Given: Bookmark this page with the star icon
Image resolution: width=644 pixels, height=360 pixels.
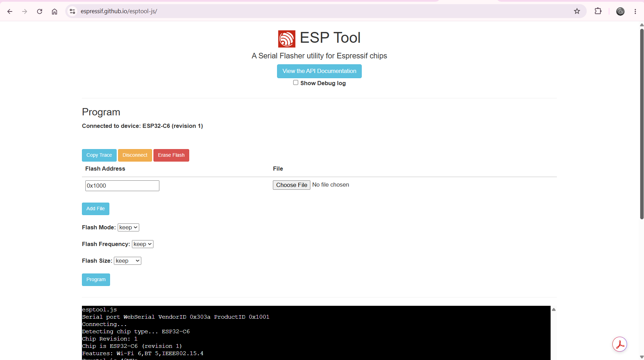Looking at the screenshot, I should tap(577, 11).
